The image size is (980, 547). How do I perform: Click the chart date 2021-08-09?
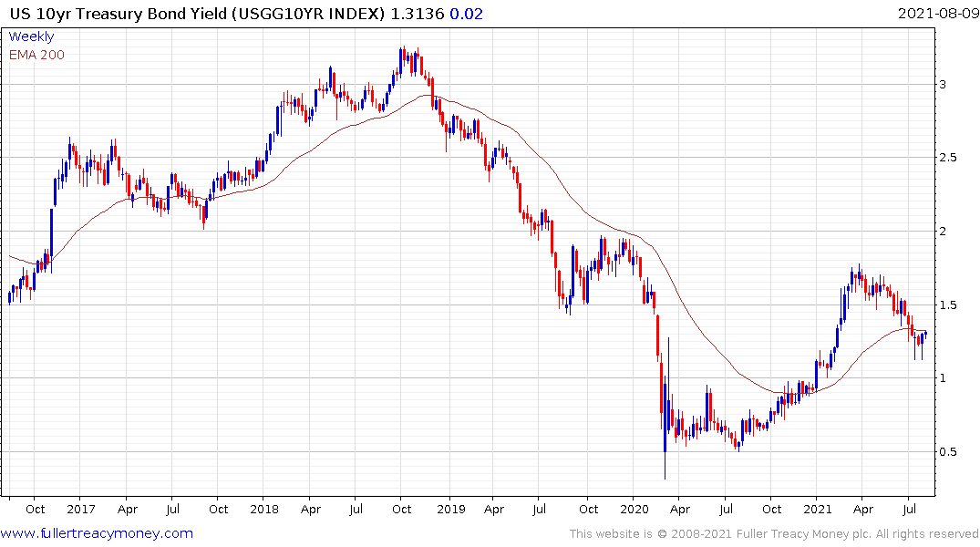coord(938,13)
